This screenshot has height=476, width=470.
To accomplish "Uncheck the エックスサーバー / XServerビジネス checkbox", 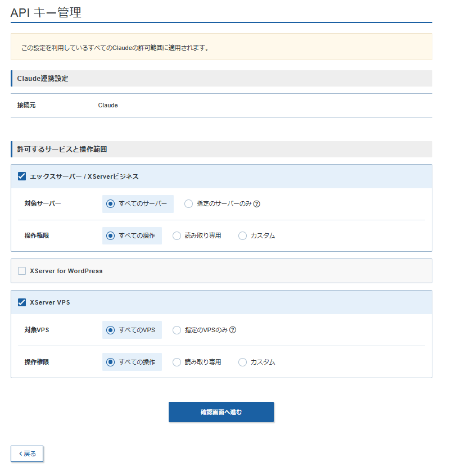I will pos(22,176).
